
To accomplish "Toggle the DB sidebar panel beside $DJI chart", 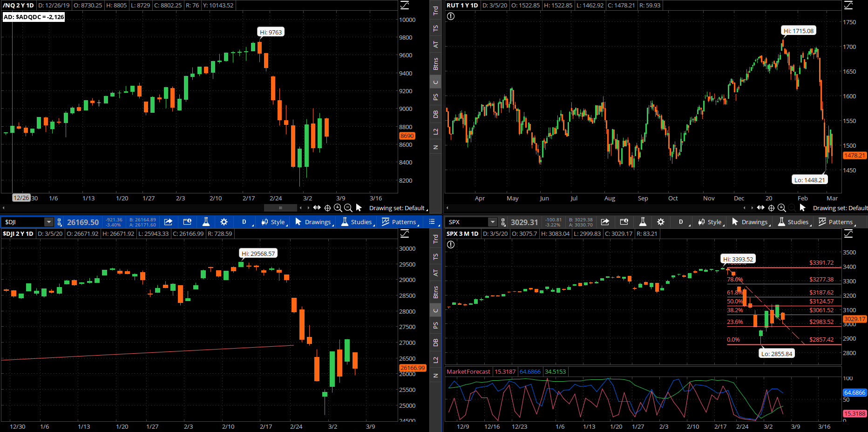I will pyautogui.click(x=435, y=343).
